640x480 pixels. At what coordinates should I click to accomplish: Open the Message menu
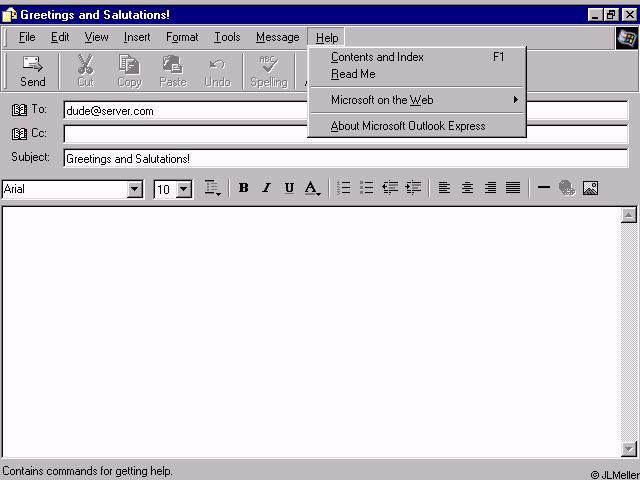[x=278, y=37]
